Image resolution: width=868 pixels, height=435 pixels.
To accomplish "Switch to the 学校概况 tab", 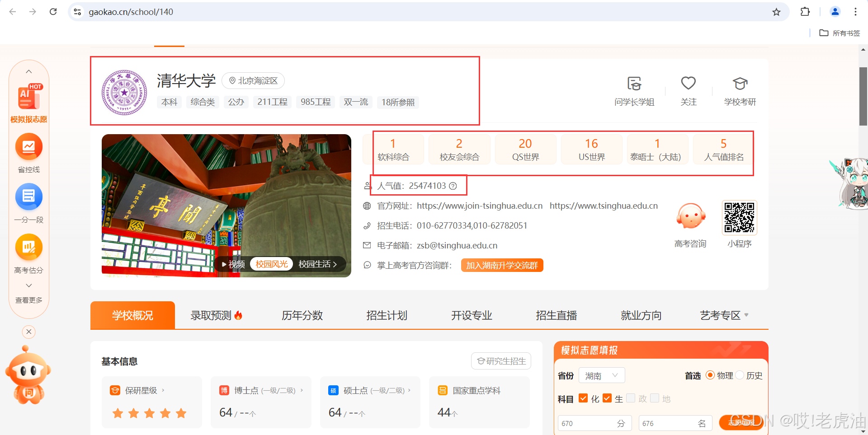I will [132, 315].
